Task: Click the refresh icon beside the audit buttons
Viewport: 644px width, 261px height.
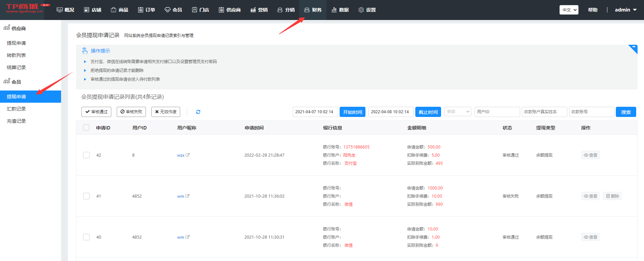Action: pyautogui.click(x=198, y=112)
